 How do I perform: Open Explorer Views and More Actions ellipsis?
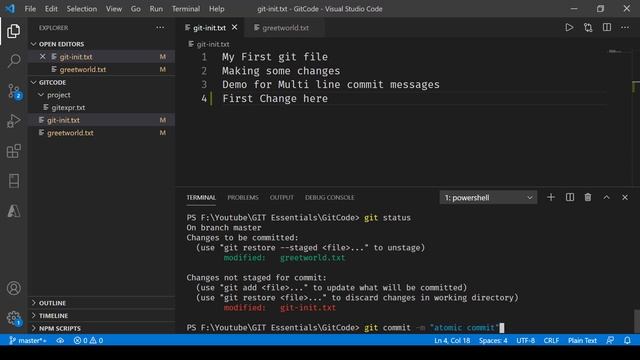tap(160, 28)
